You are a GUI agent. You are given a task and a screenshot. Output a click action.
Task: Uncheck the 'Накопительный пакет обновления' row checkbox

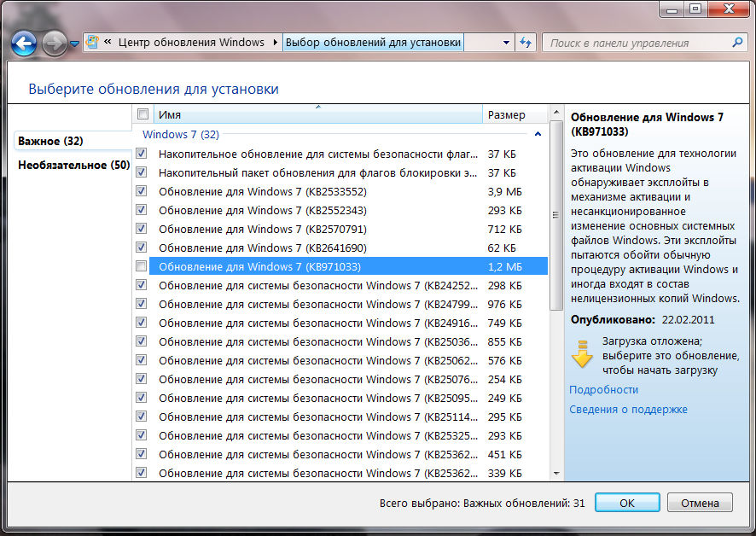click(142, 172)
